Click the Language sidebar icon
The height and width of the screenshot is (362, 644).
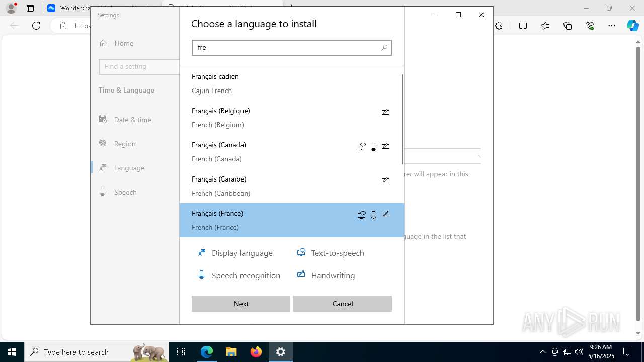[x=103, y=167]
